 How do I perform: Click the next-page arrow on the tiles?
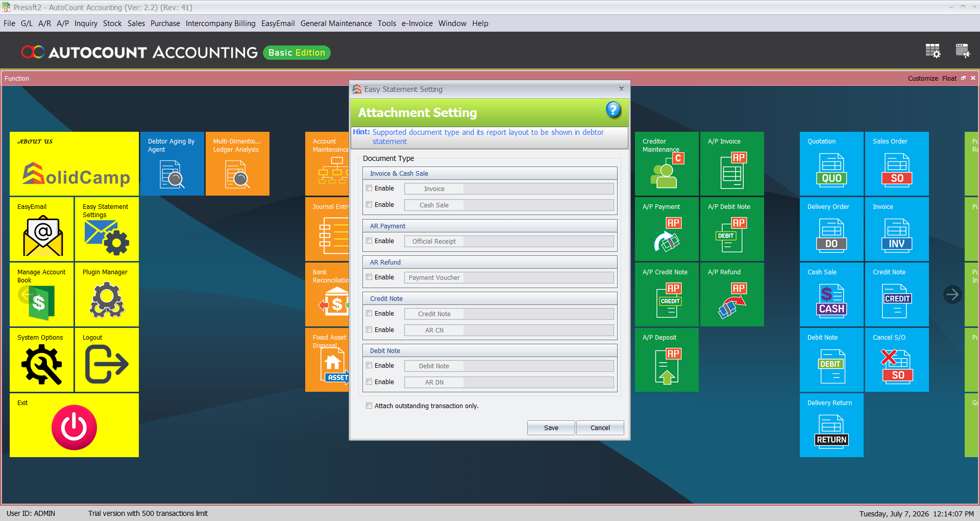[x=952, y=294]
